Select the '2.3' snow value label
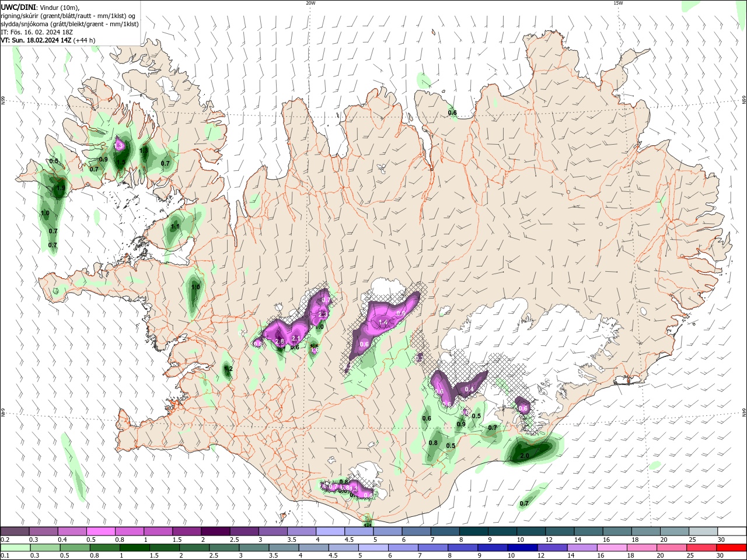 pos(323,314)
